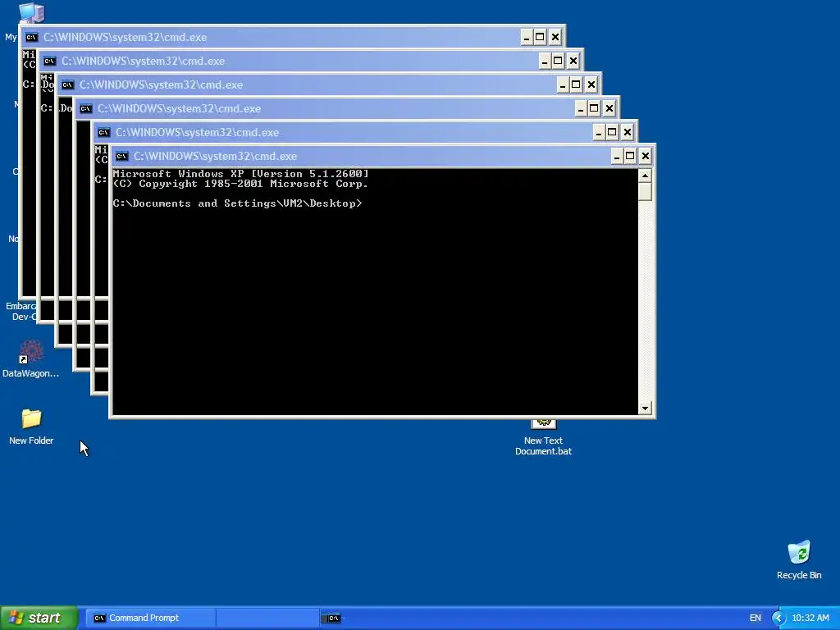Image resolution: width=840 pixels, height=630 pixels.
Task: Close the frontmost cmd window
Action: (646, 157)
